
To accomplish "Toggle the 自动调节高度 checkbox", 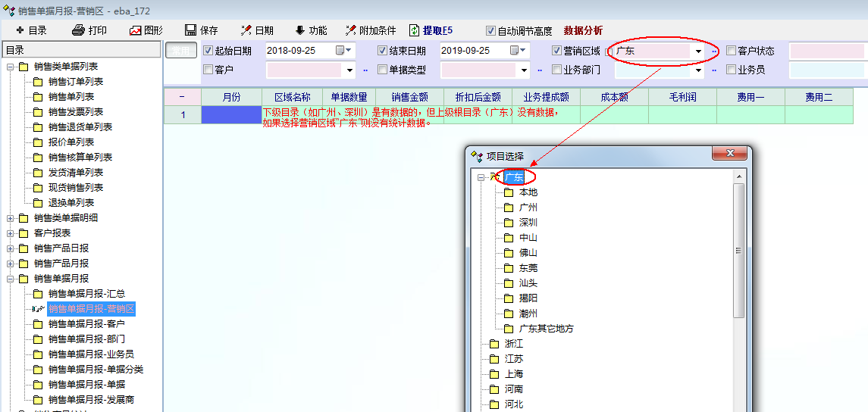I will pos(491,31).
